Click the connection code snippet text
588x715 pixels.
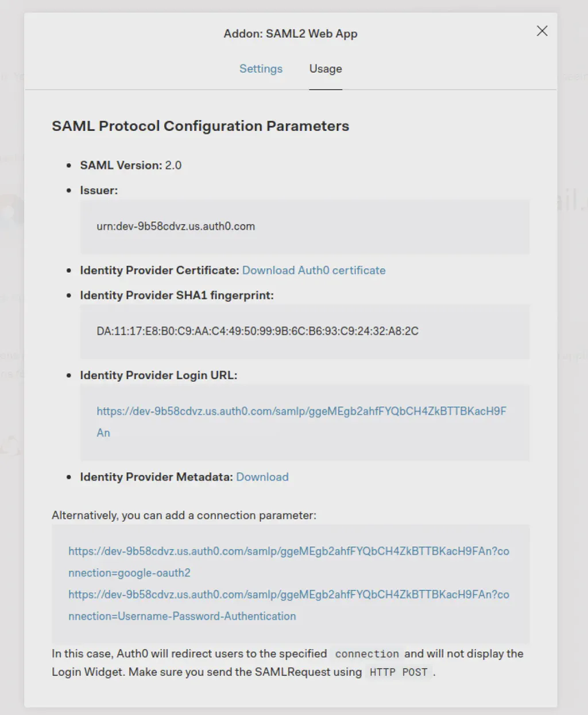(x=366, y=654)
